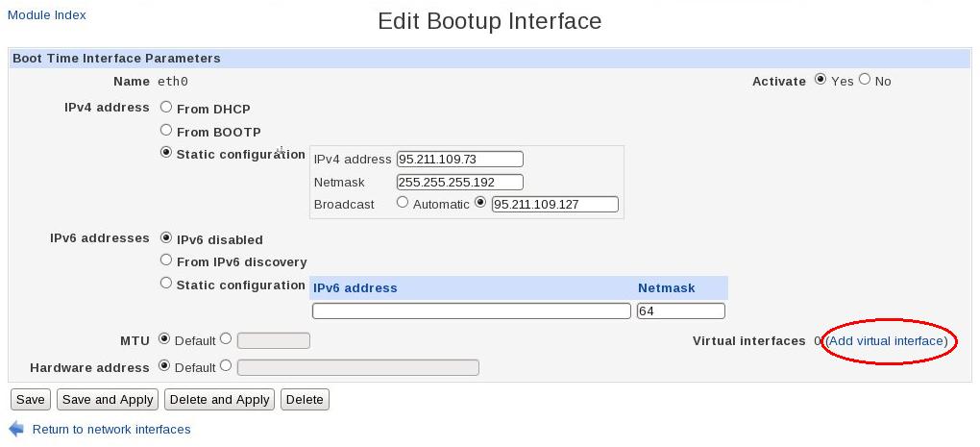This screenshot has height=447, width=980.
Task: Click the IPv4 address input field
Action: [x=459, y=160]
